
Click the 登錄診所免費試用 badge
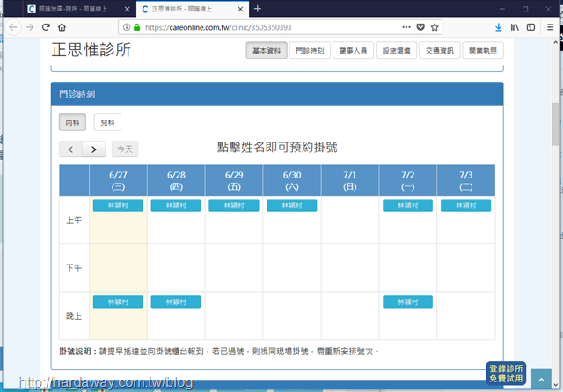506,374
